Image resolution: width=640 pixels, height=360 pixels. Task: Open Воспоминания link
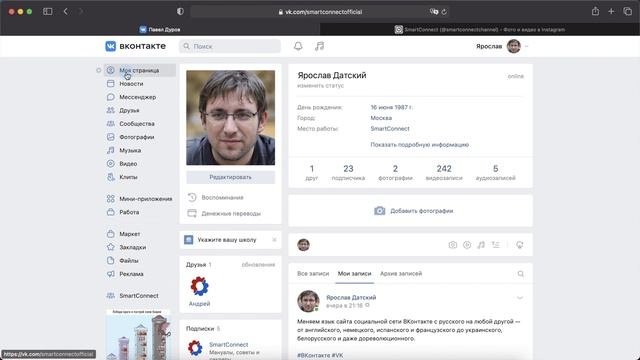pos(222,198)
